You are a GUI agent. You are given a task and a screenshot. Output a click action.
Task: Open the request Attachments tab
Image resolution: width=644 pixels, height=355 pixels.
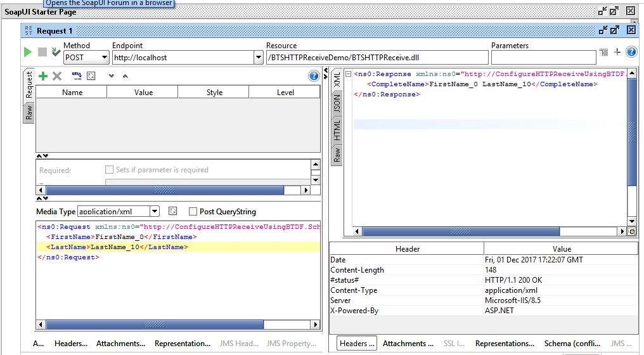(120, 344)
